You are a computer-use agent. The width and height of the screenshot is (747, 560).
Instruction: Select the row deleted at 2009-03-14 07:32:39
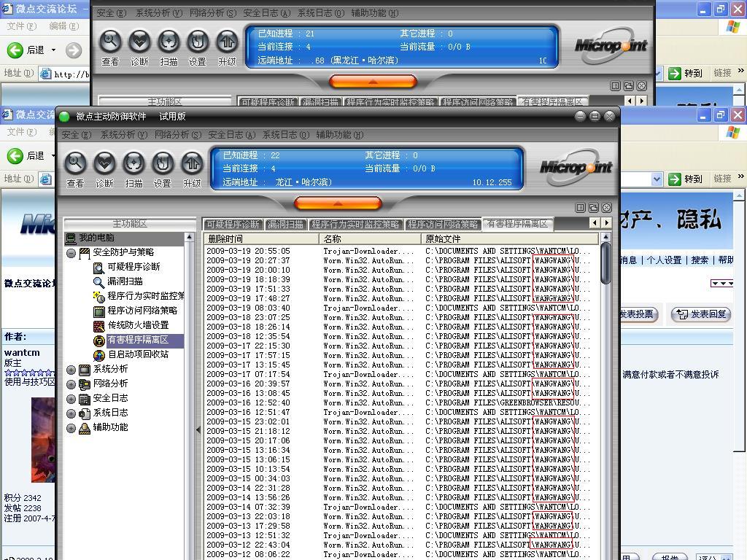pos(401,507)
